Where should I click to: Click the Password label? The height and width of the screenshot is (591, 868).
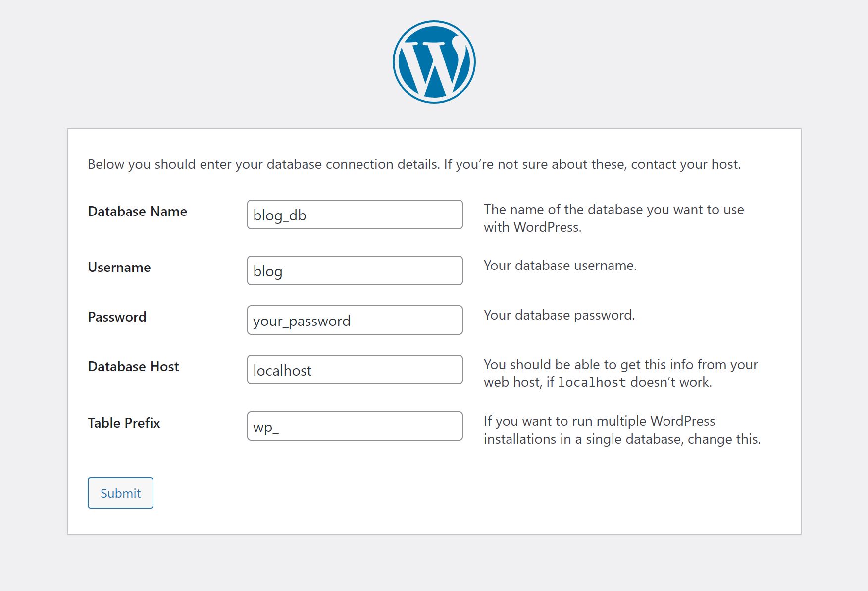[117, 317]
